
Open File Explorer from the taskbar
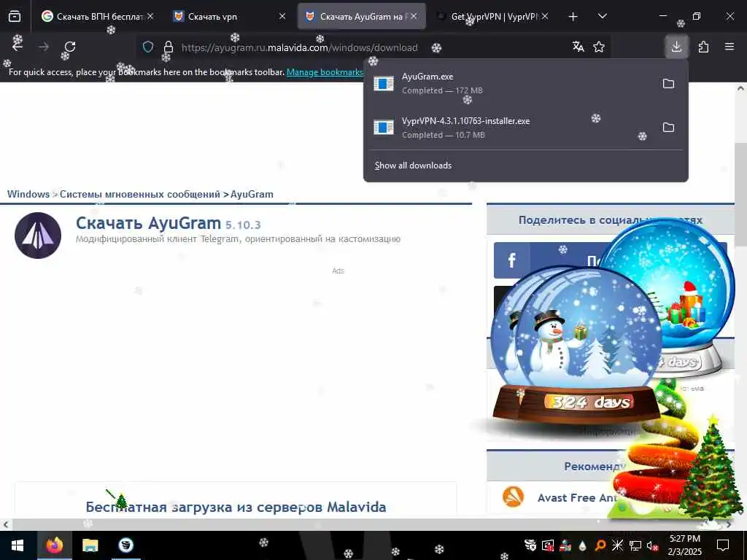(x=90, y=545)
